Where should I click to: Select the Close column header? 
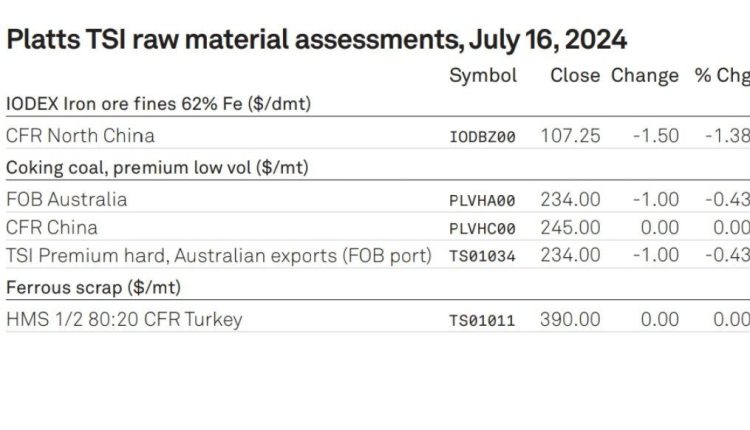coord(575,76)
